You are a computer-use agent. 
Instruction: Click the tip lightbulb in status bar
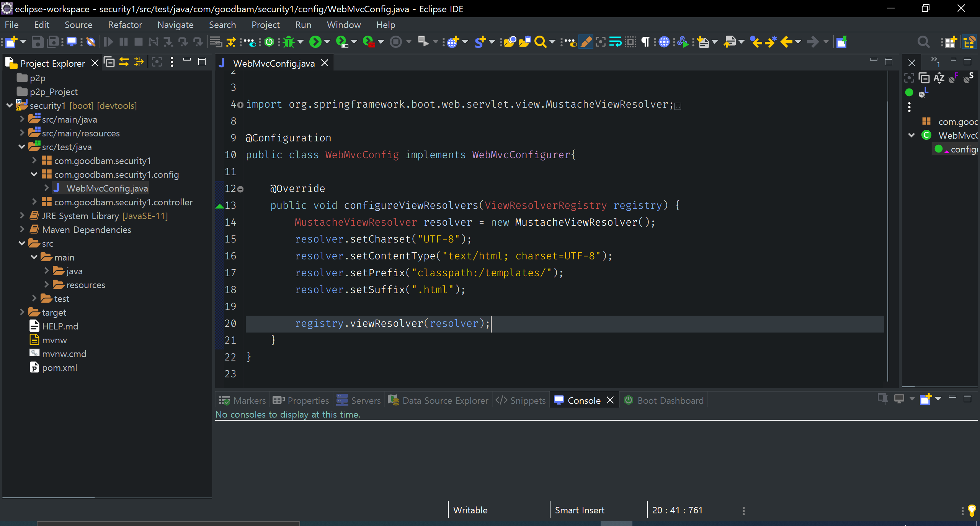972,510
